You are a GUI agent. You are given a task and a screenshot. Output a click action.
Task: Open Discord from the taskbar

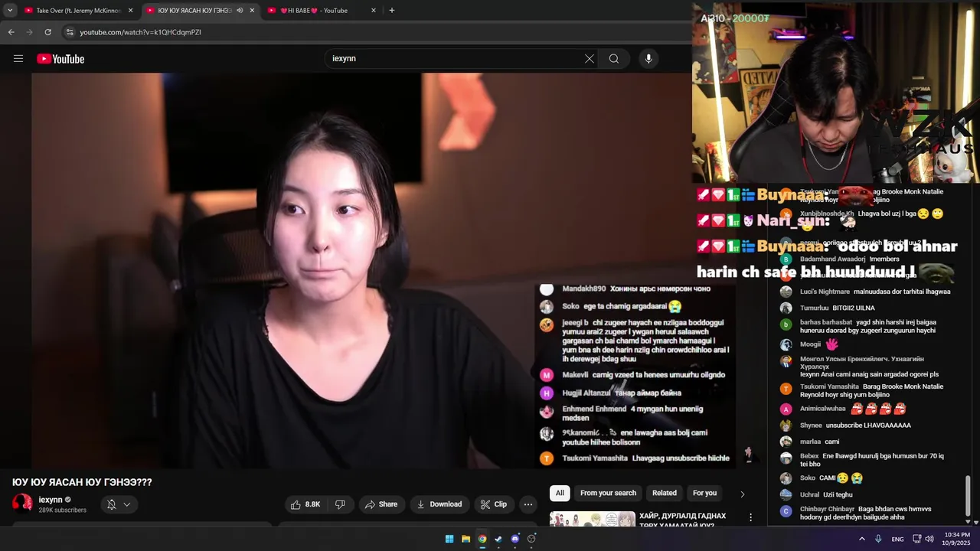click(x=515, y=539)
